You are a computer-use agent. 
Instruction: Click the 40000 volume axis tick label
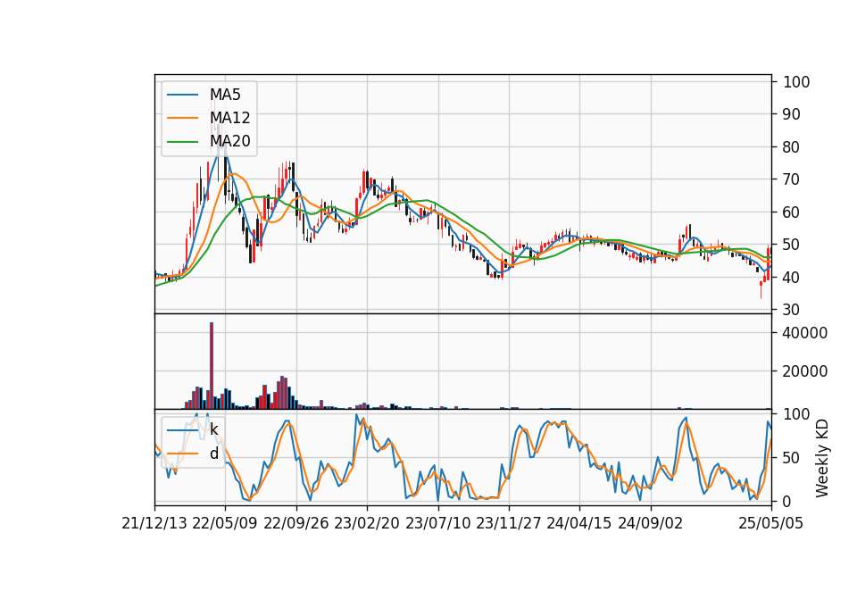(x=805, y=333)
